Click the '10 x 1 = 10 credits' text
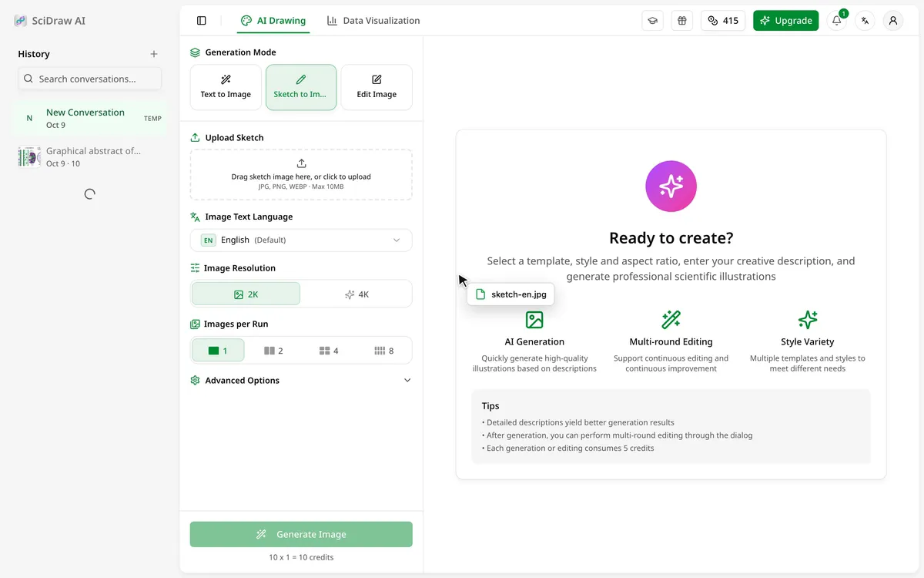 301,557
